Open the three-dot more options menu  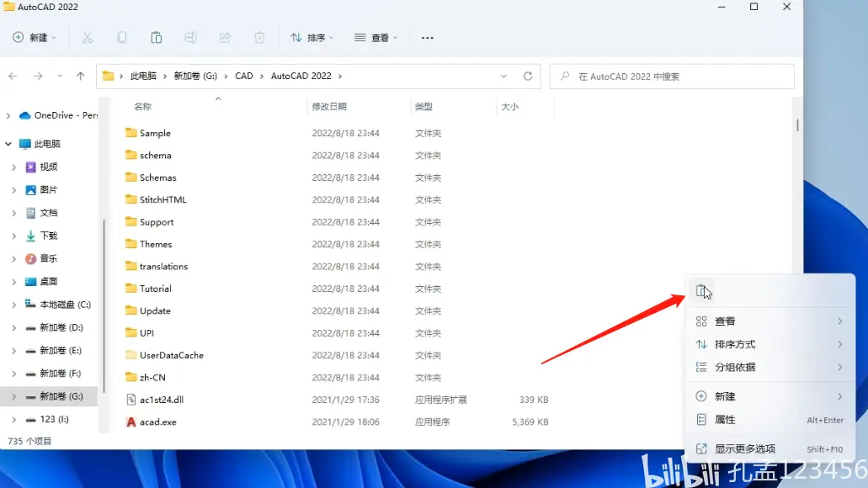click(x=428, y=38)
